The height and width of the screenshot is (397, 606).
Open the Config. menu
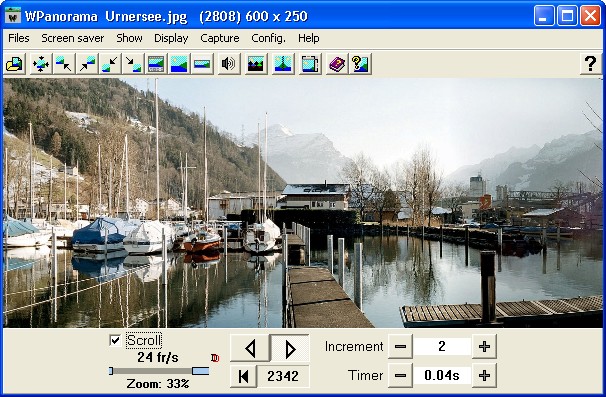(x=268, y=38)
